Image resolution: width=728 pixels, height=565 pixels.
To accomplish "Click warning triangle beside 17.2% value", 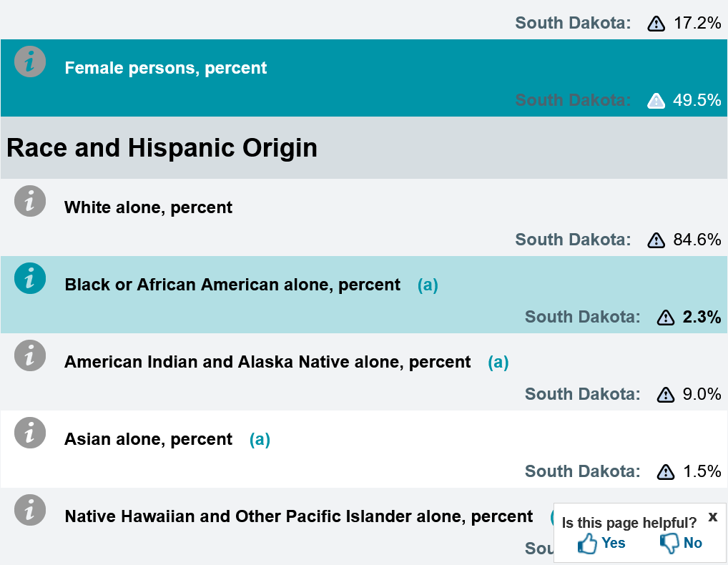I will [656, 23].
